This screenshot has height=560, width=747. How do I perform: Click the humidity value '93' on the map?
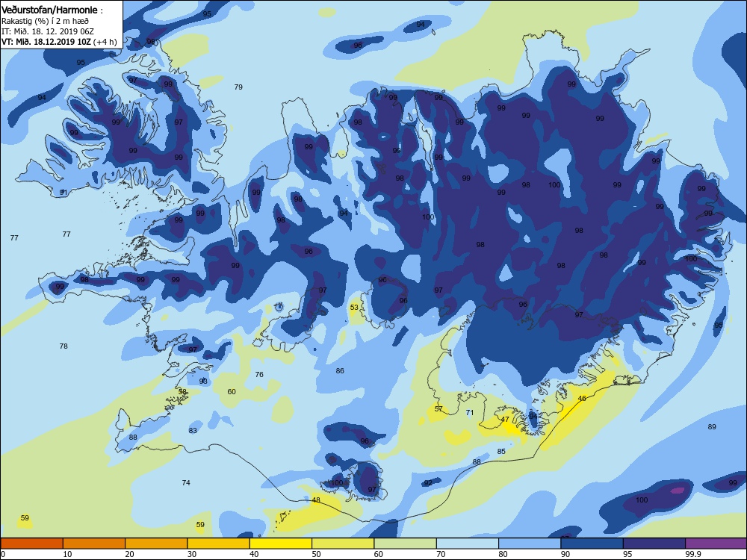click(x=203, y=382)
